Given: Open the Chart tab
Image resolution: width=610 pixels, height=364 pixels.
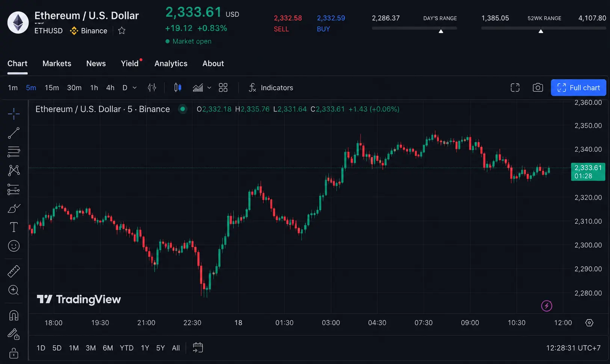Looking at the screenshot, I should (x=17, y=63).
